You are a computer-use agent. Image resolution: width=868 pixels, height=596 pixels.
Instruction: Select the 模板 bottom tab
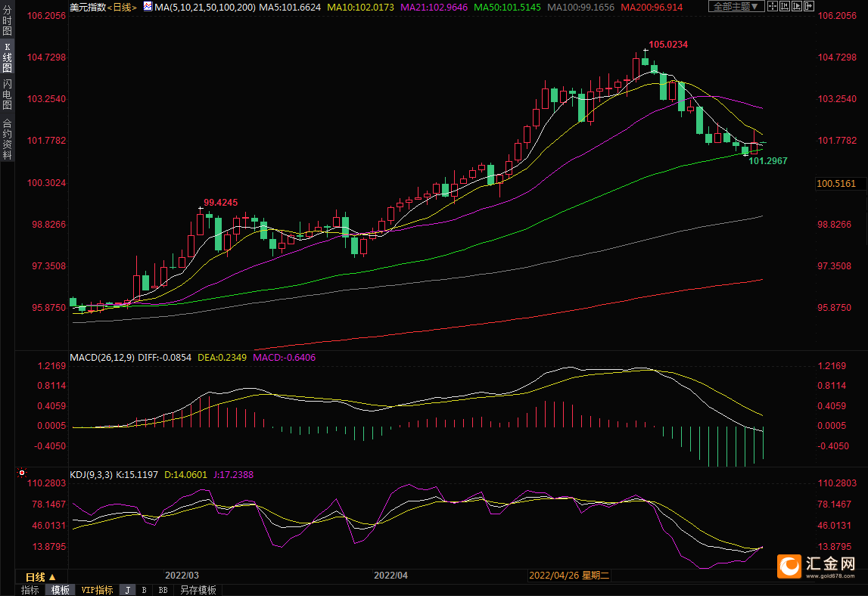tap(60, 590)
